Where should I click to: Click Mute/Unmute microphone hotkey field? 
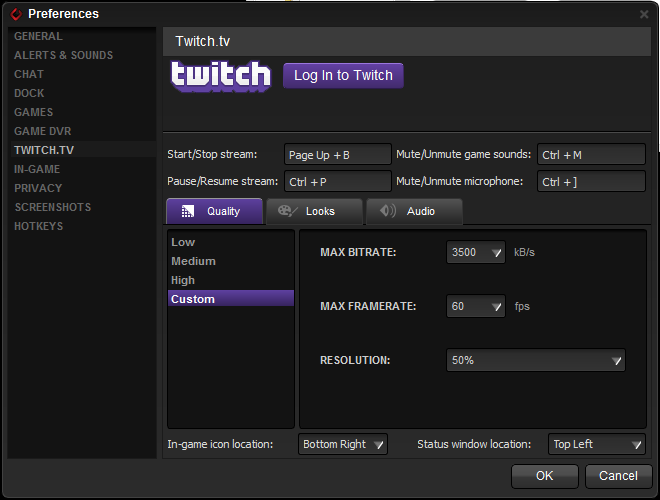(591, 181)
